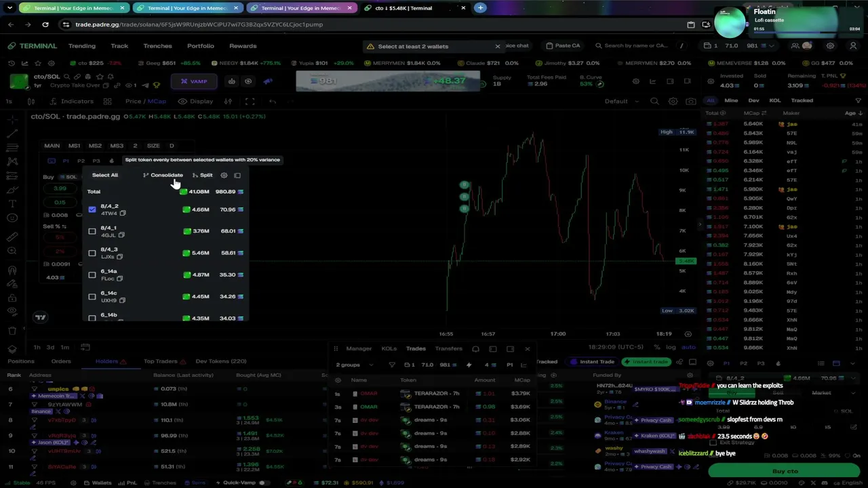Undo the last chart action

pos(273,101)
